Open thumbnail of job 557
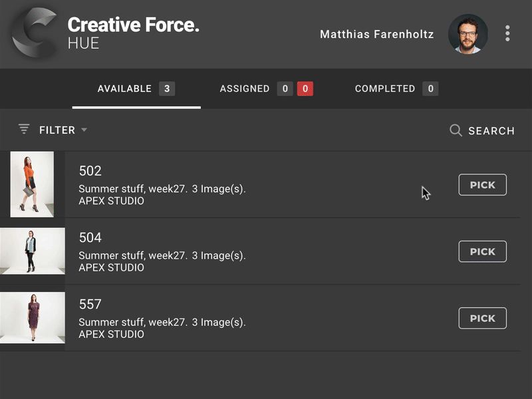This screenshot has height=399, width=532. [x=32, y=317]
